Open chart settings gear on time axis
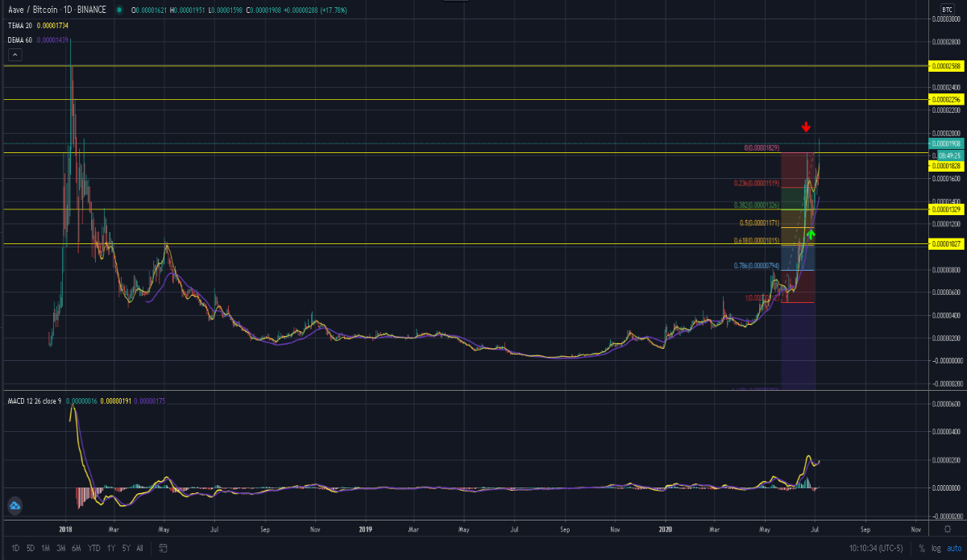 946,529
